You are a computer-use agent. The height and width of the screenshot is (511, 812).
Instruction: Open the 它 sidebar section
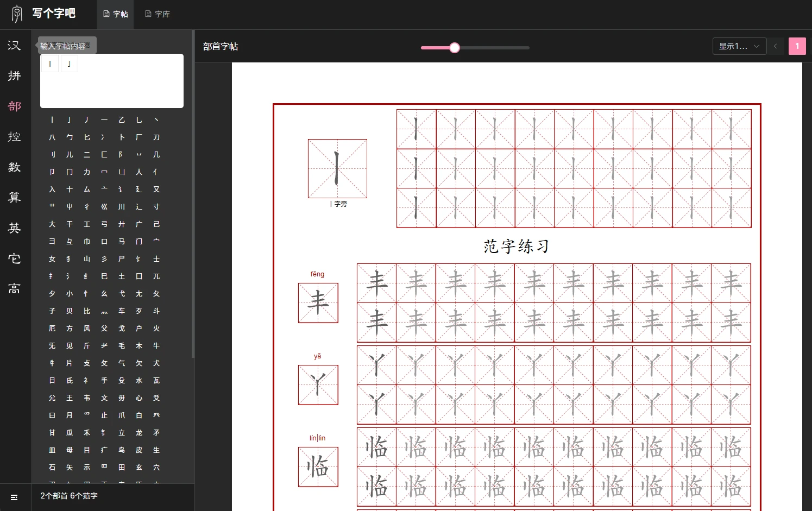(x=15, y=258)
